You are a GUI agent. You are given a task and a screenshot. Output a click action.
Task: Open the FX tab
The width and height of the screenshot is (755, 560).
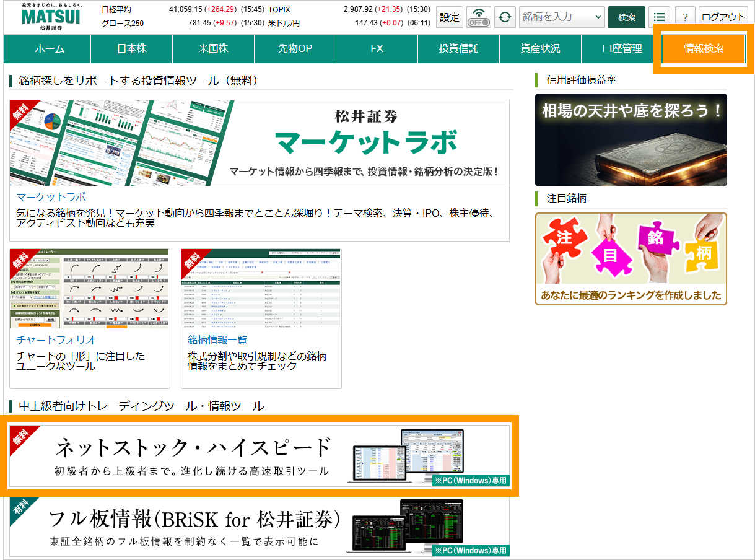coord(377,48)
